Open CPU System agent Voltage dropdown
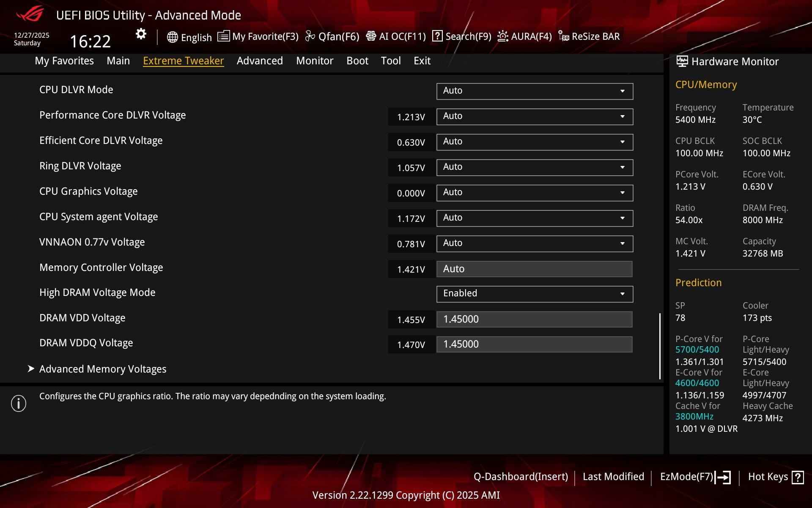812x508 pixels. 535,218
